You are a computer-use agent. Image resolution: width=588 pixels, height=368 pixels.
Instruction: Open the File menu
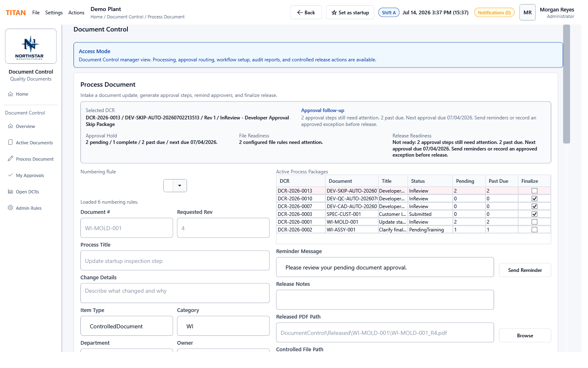click(x=36, y=13)
